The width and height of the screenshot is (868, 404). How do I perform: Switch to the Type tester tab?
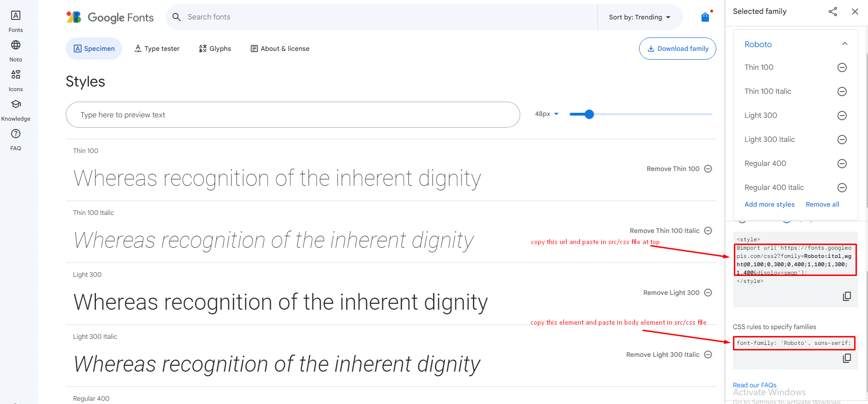[157, 49]
